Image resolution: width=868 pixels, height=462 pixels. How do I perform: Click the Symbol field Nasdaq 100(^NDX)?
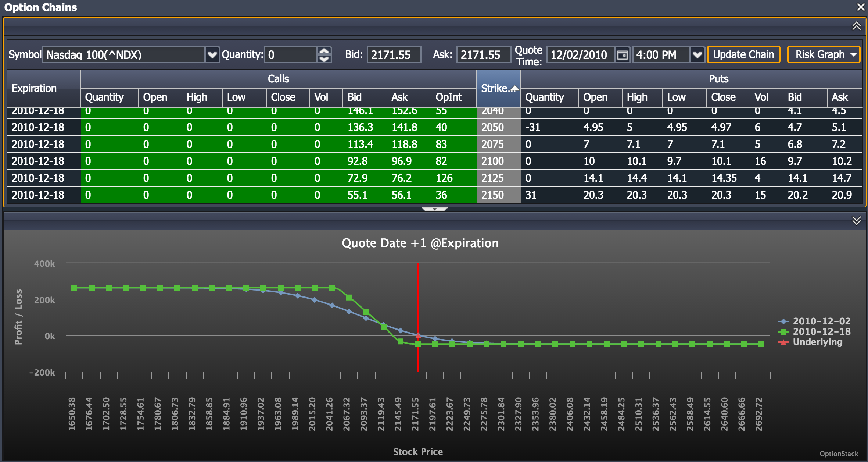[124, 55]
